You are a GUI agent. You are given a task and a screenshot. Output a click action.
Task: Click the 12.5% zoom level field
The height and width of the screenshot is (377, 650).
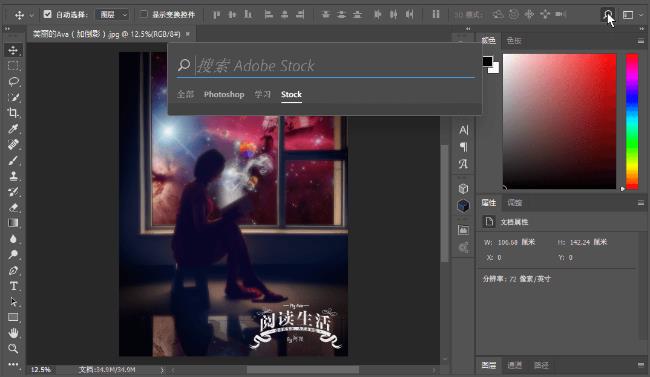pos(41,370)
